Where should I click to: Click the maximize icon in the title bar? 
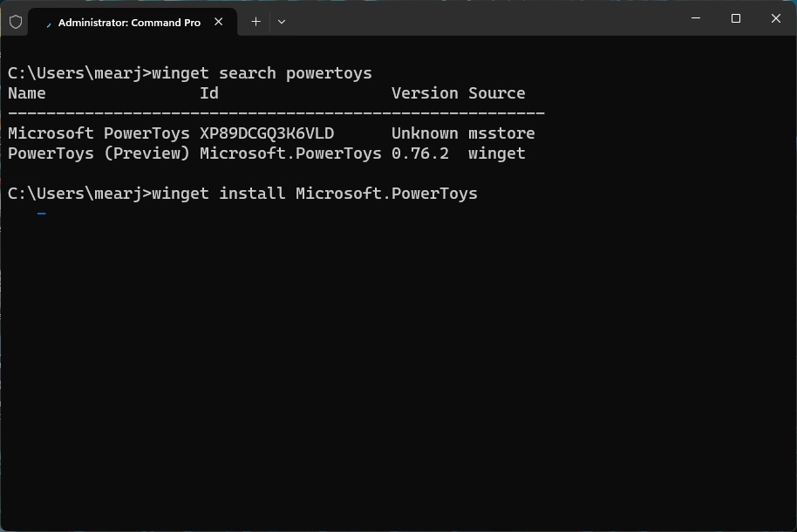point(735,18)
